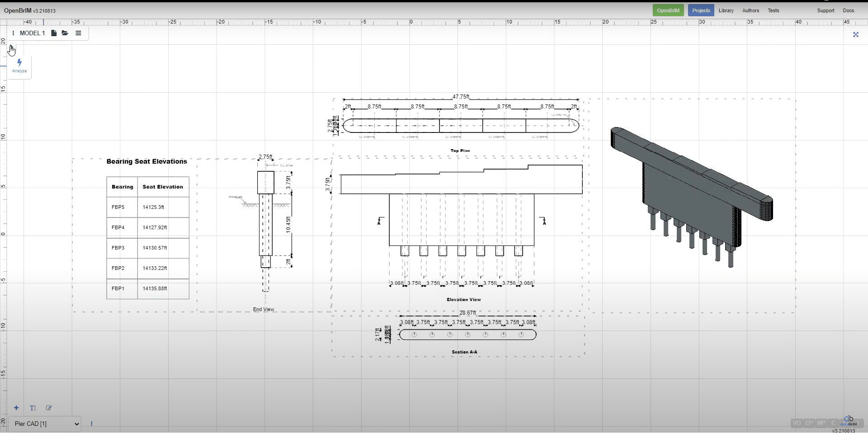The width and height of the screenshot is (868, 434).
Task: Toggle the MP badge
Action: pyautogui.click(x=821, y=423)
